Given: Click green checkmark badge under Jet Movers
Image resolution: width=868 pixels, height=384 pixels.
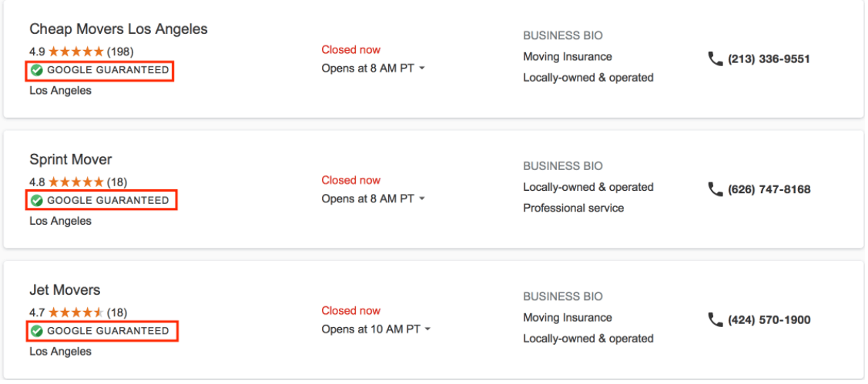Looking at the screenshot, I should coord(36,331).
